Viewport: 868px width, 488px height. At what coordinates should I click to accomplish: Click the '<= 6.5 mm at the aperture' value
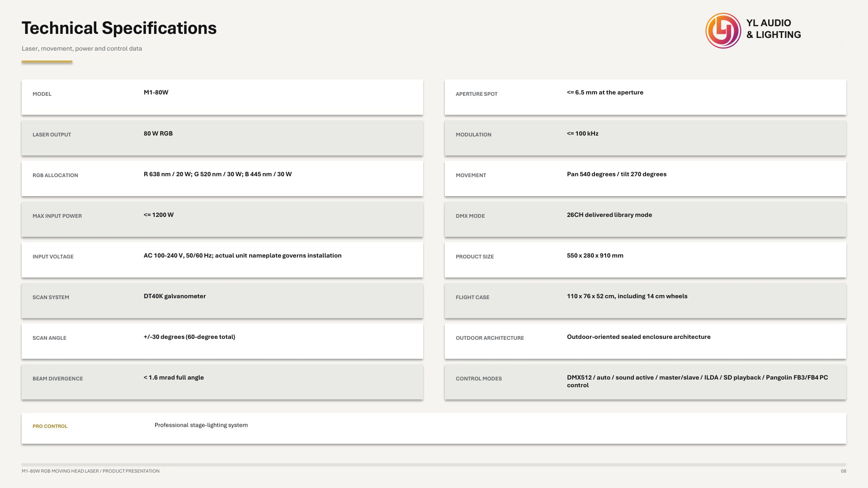[605, 92]
